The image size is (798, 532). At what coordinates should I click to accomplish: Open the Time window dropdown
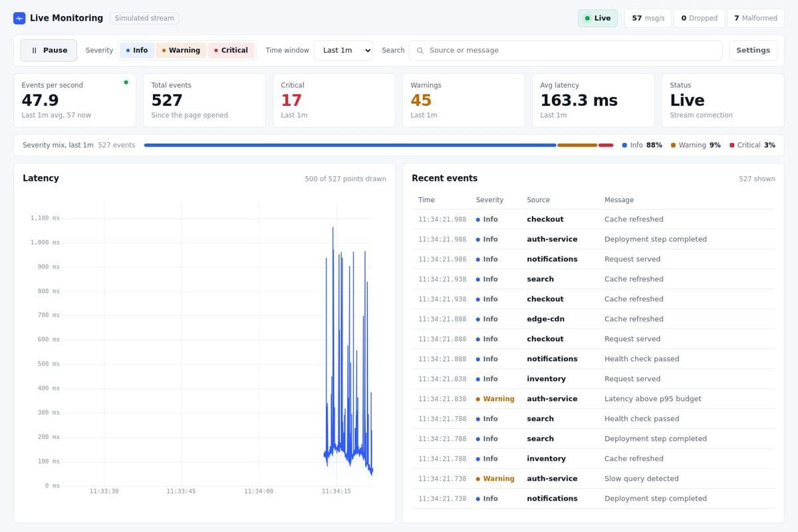tap(343, 51)
